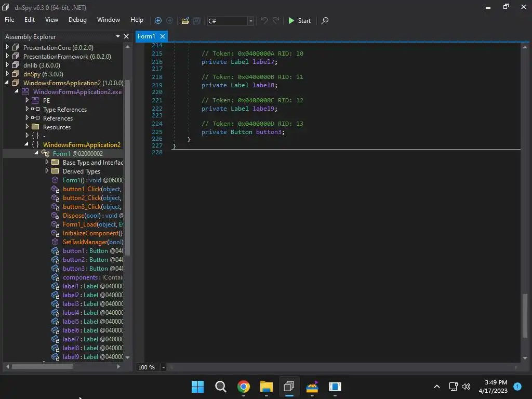
Task: Click the Undo toolbar icon
Action: (x=264, y=20)
